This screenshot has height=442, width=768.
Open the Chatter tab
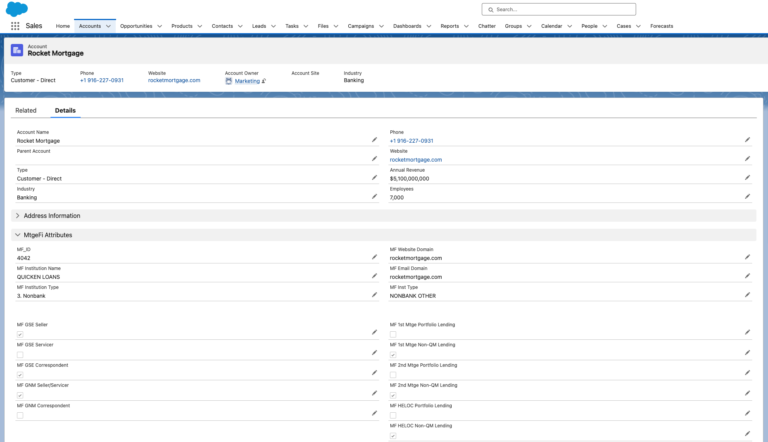click(487, 26)
